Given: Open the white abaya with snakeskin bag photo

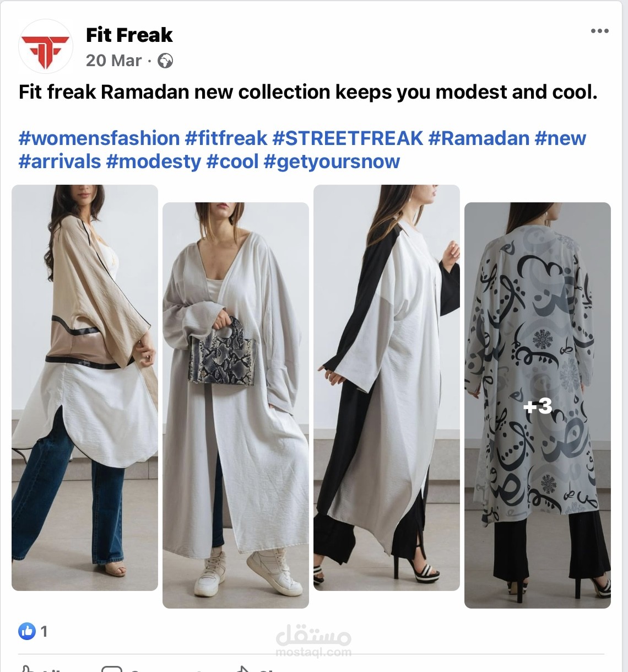Looking at the screenshot, I should point(236,405).
